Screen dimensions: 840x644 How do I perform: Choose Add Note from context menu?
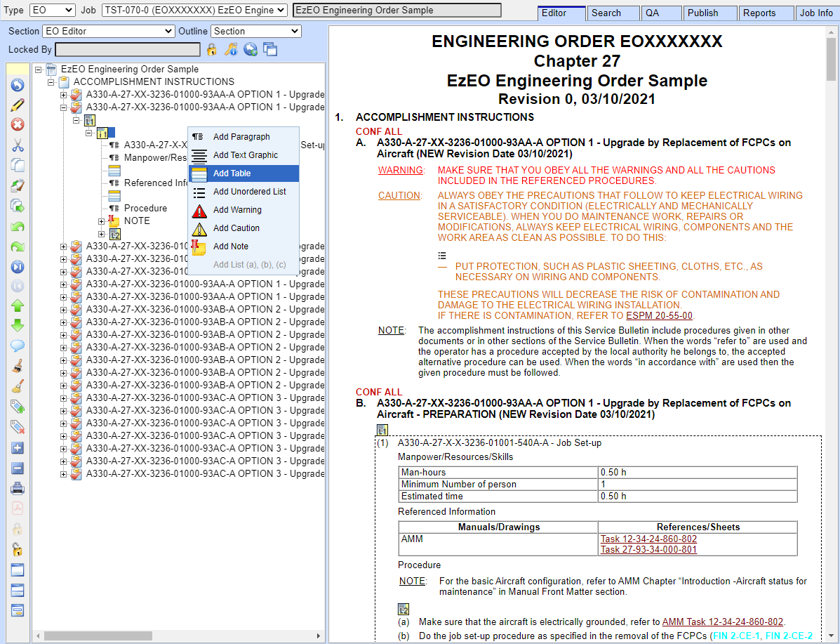click(x=244, y=246)
